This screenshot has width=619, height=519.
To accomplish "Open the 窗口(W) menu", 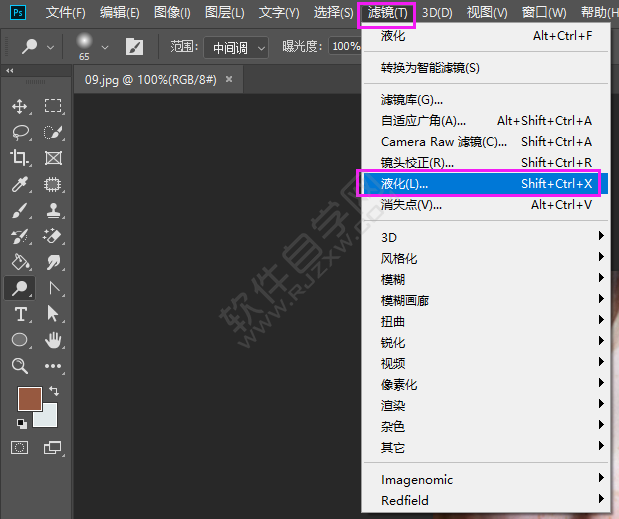I will [544, 13].
